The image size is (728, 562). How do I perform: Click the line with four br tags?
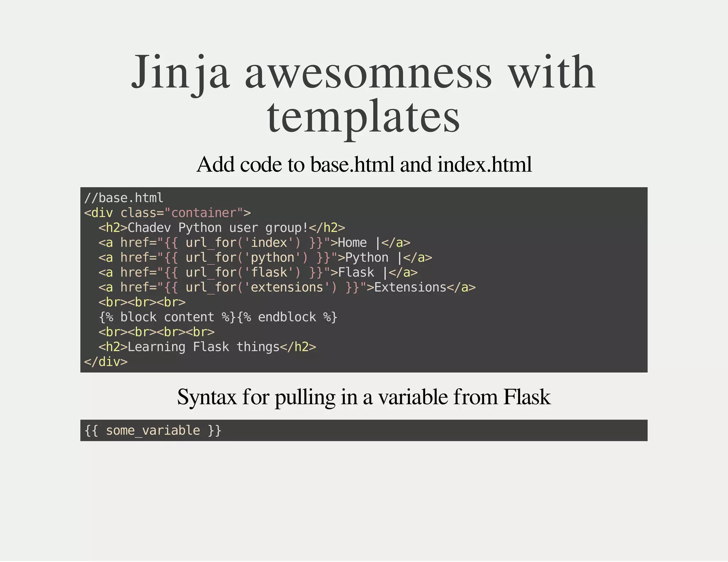click(157, 332)
